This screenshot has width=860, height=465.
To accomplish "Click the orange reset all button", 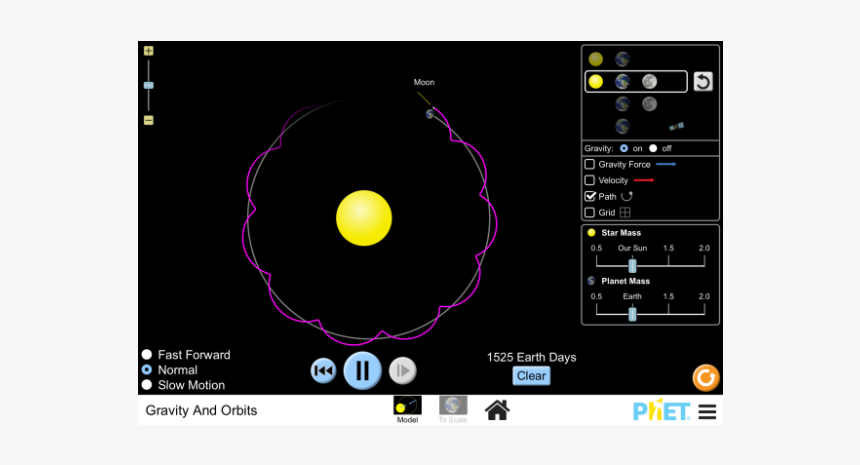I will click(705, 378).
